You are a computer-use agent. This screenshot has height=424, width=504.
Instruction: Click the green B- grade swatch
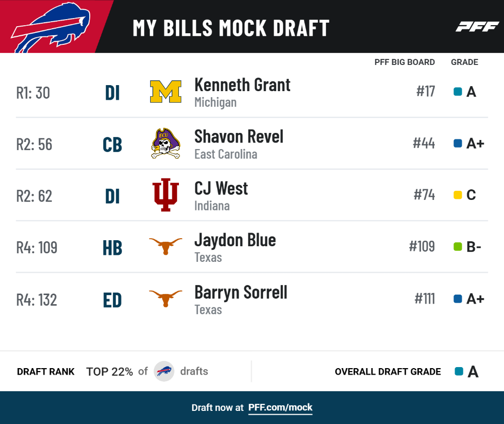[458, 247]
